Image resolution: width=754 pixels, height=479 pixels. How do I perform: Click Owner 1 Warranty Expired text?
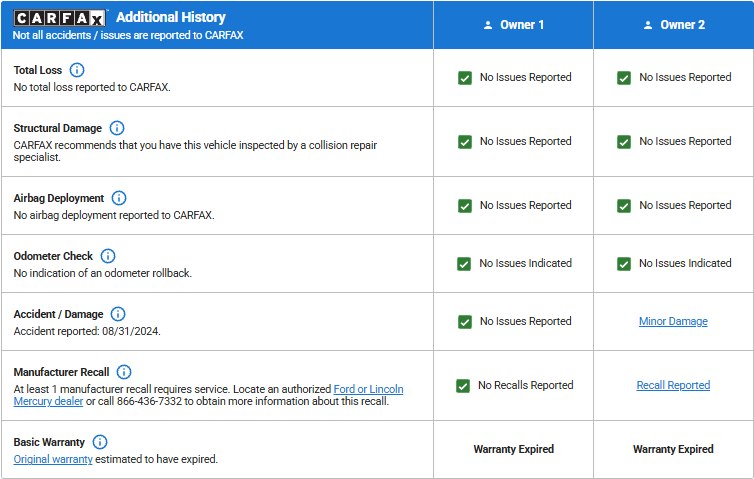click(x=513, y=449)
